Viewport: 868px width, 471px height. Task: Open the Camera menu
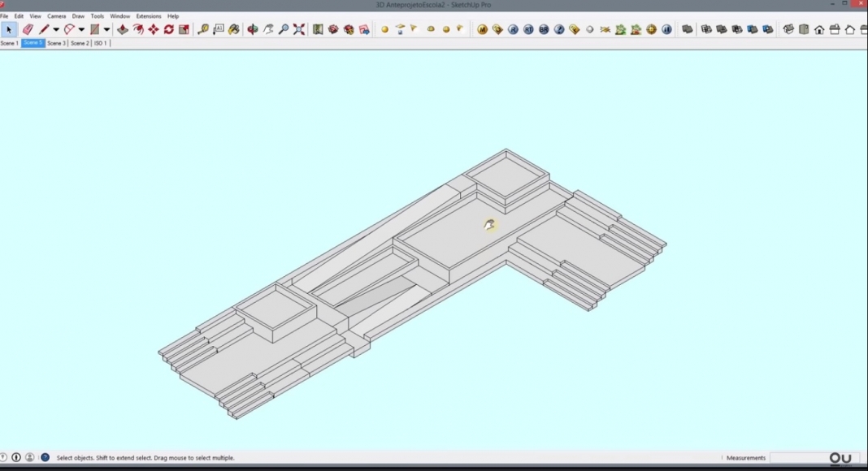(x=56, y=15)
